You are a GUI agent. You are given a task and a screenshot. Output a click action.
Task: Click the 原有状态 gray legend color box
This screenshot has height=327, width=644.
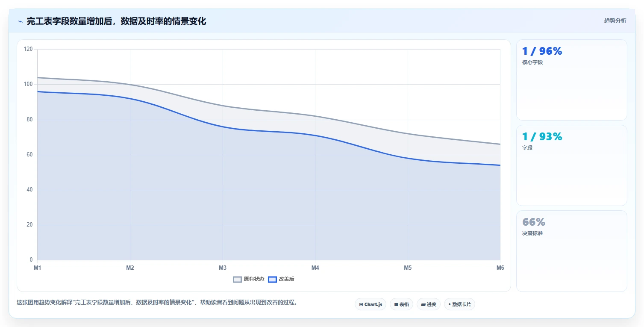pos(237,280)
